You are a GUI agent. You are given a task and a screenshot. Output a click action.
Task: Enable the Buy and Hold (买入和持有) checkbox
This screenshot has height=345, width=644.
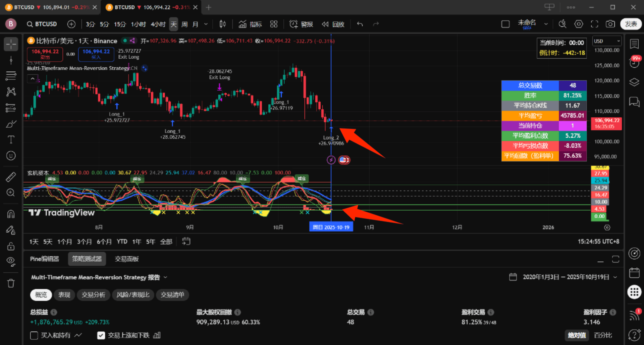[34, 335]
